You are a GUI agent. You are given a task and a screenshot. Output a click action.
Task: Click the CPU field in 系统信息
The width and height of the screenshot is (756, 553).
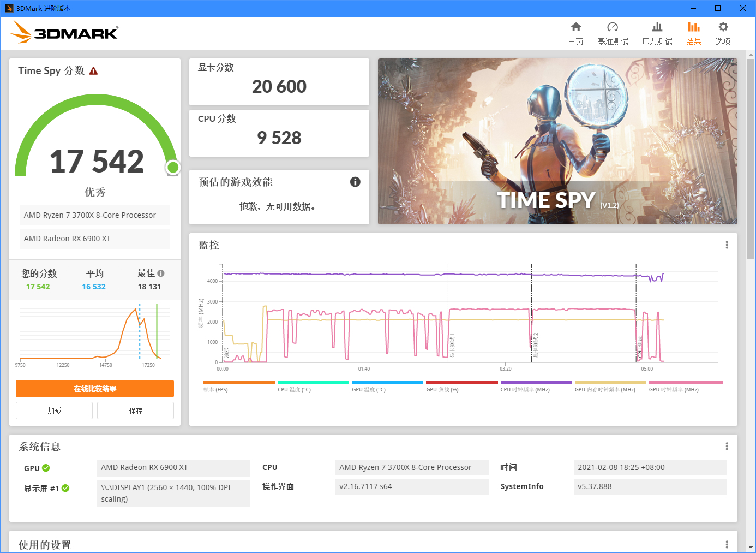click(412, 467)
